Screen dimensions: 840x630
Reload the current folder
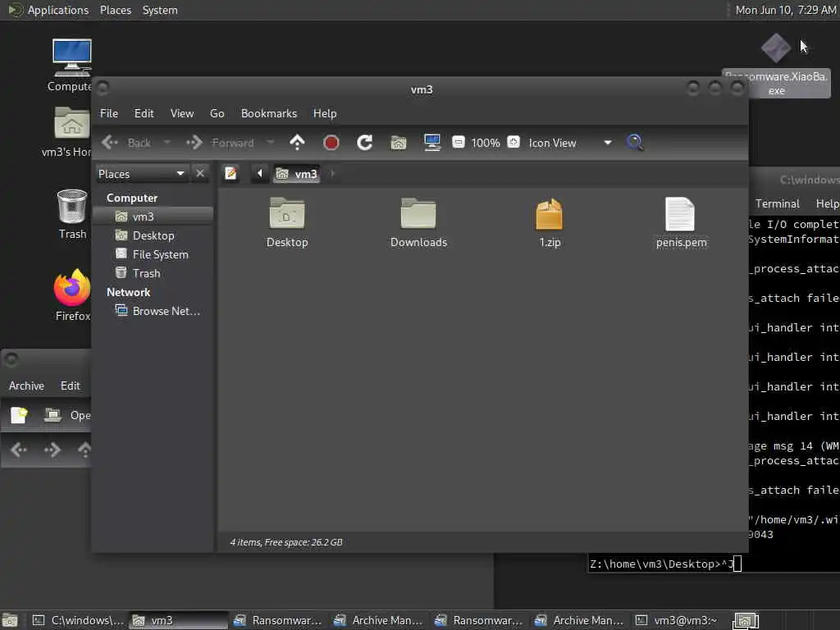tap(365, 143)
